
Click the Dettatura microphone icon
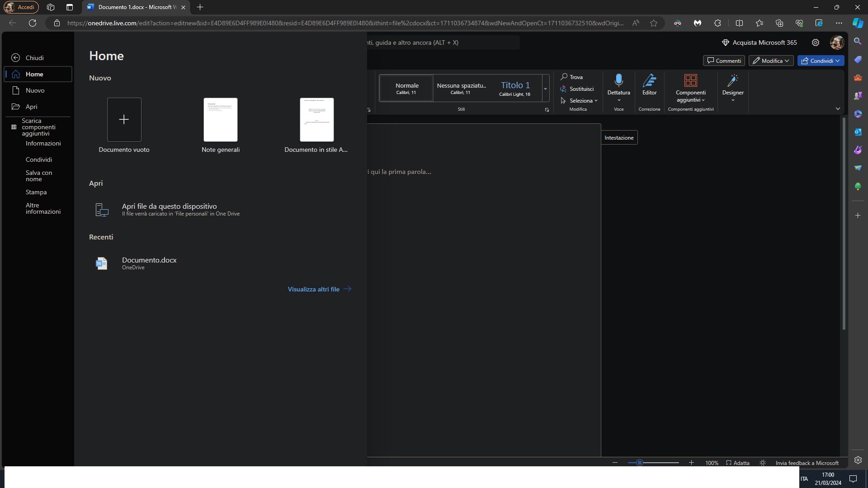coord(619,80)
